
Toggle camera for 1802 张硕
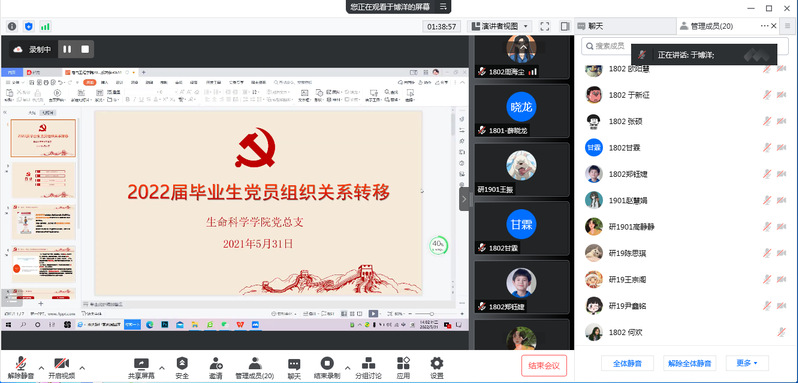(x=781, y=121)
